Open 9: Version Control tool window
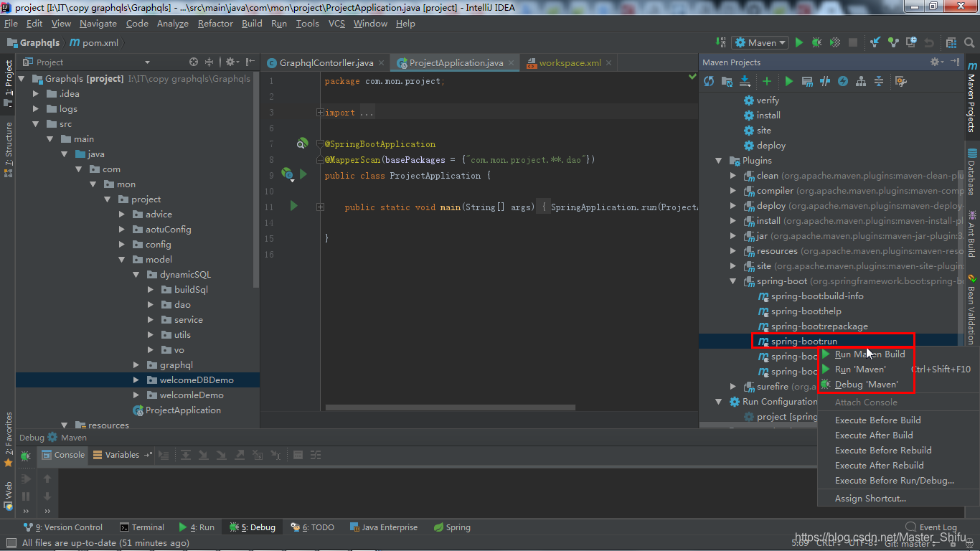Screen dimensions: 980x551 tap(63, 527)
